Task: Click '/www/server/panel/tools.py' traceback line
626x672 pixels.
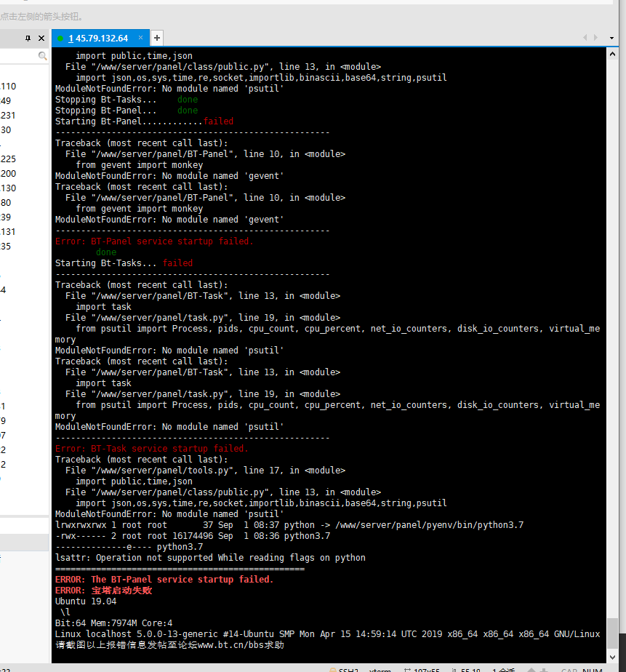Action: point(205,471)
